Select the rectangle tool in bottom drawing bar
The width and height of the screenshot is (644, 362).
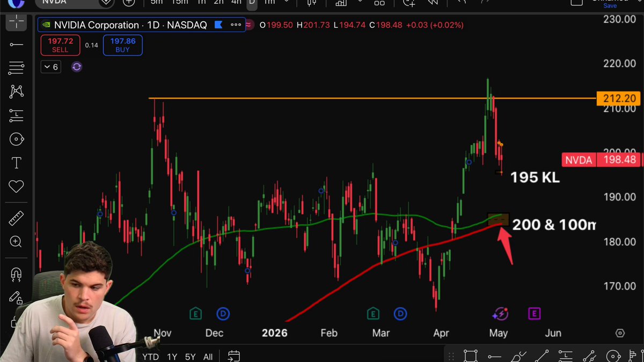[471, 356]
